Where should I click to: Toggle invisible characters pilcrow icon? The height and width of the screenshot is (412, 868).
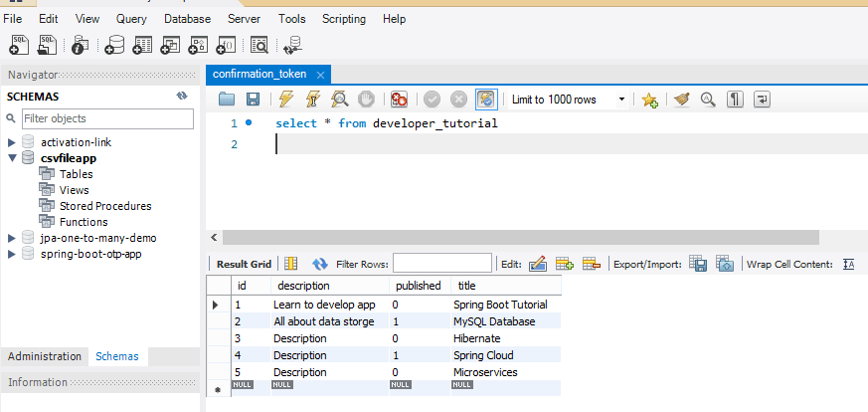coord(735,100)
